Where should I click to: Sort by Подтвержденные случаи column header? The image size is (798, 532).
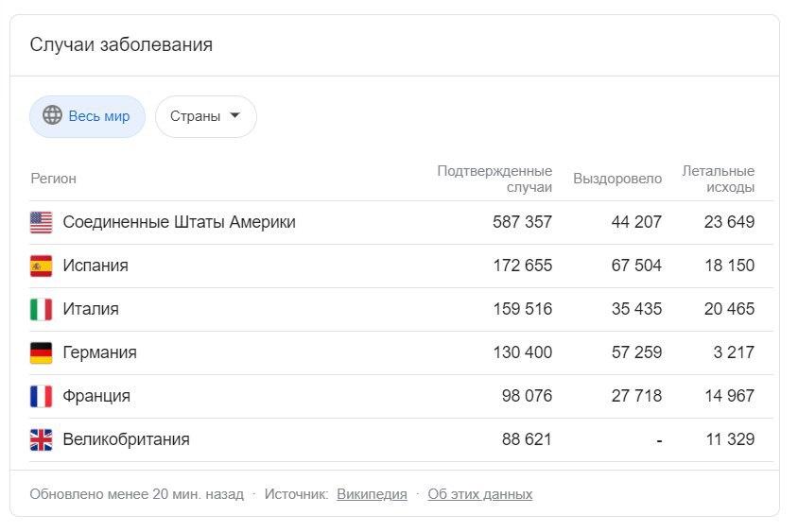pos(494,179)
